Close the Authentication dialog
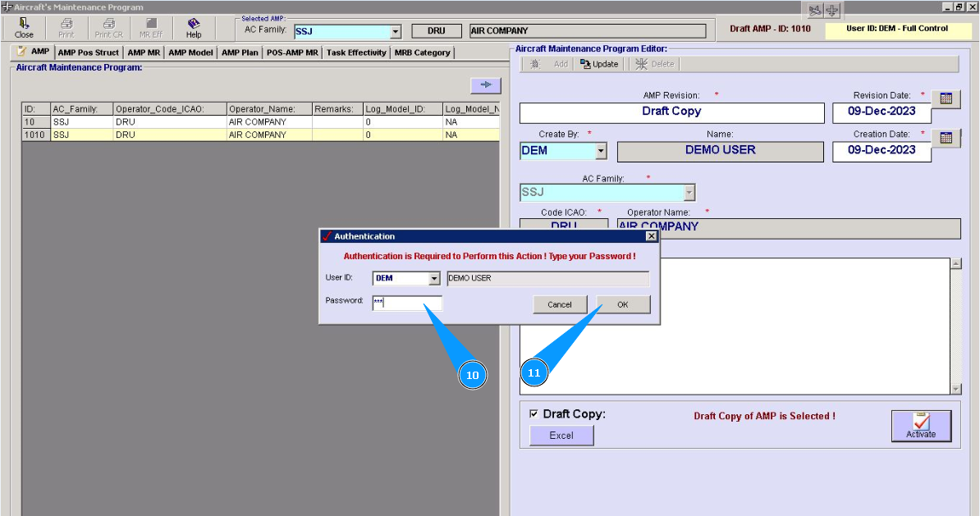 [x=651, y=236]
